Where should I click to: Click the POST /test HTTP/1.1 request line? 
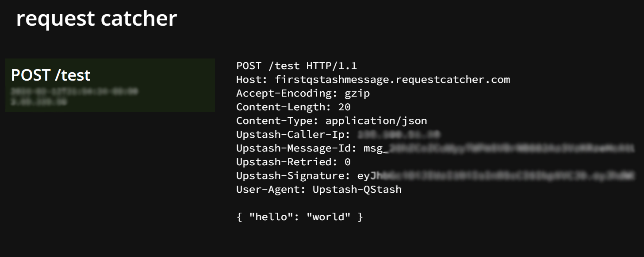click(296, 66)
